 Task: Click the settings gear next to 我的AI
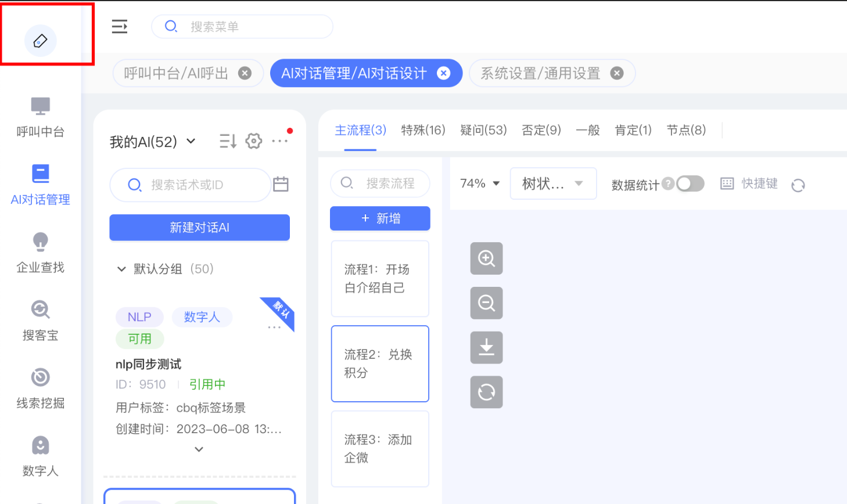coord(254,141)
